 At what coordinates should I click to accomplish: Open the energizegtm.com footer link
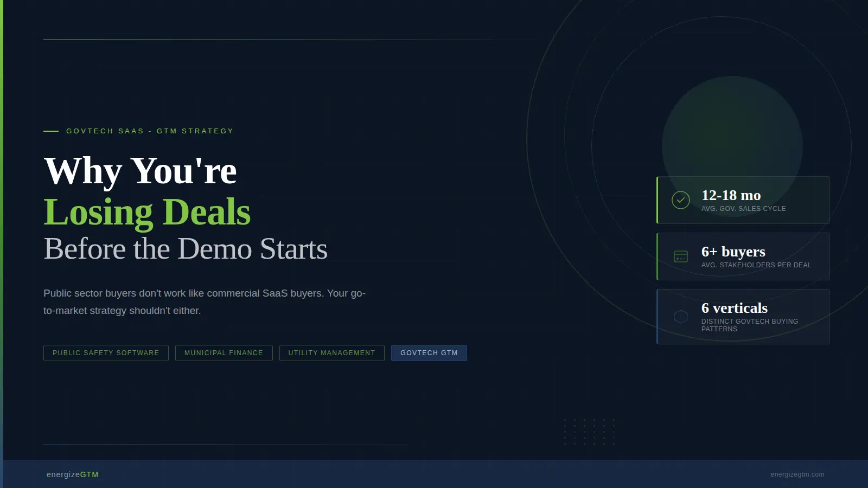point(797,474)
